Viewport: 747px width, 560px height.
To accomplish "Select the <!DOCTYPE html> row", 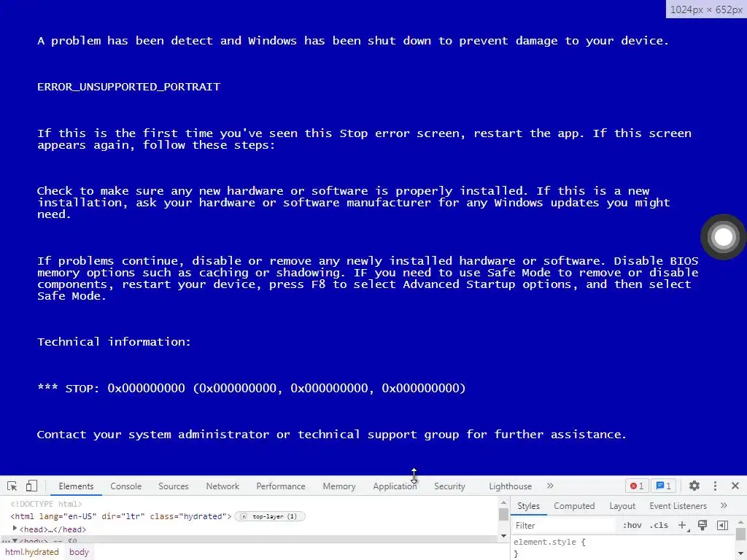I will (x=46, y=504).
